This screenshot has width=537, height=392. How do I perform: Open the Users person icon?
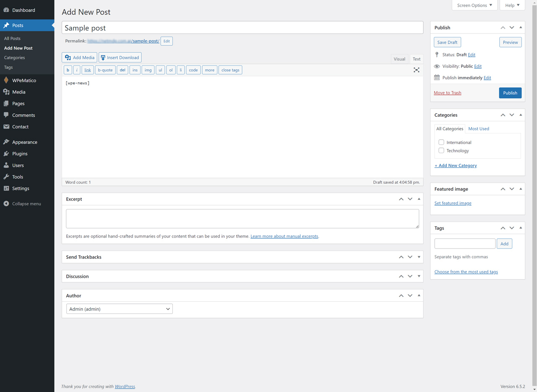(6, 165)
